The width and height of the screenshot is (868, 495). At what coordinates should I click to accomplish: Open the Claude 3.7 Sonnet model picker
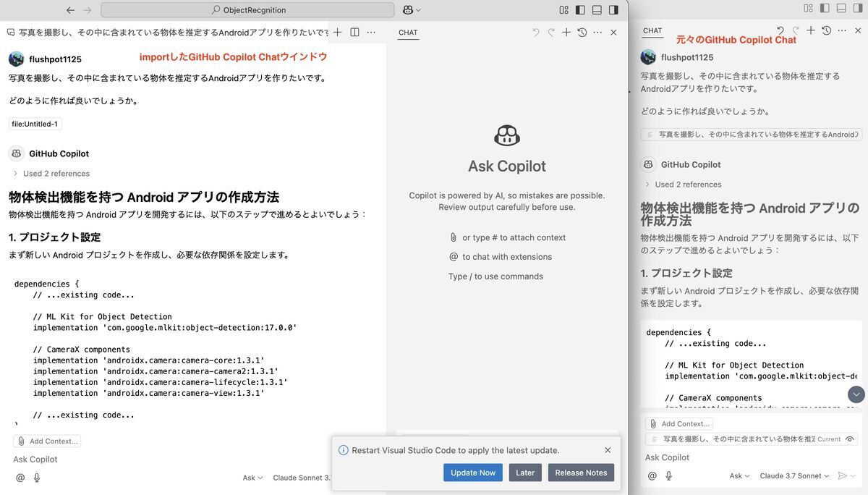coord(795,475)
